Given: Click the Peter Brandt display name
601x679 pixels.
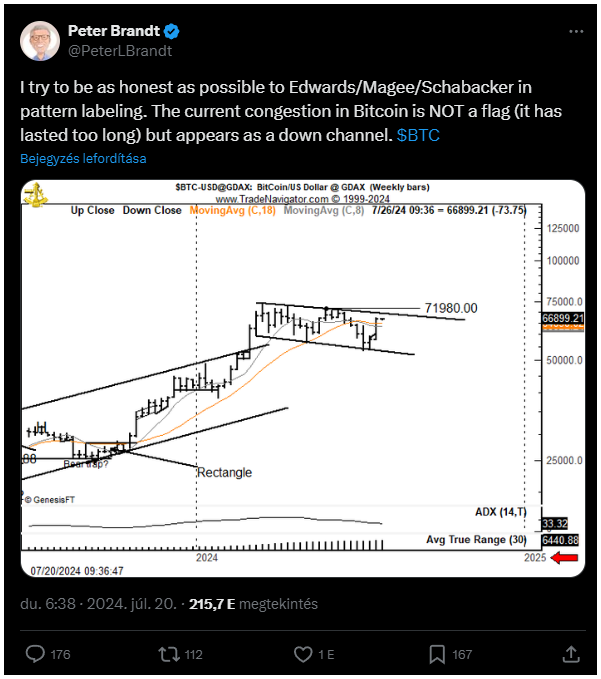Looking at the screenshot, I should click(x=114, y=31).
